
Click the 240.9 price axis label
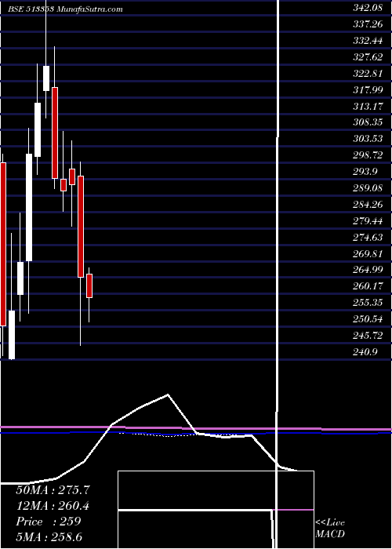[365, 352]
